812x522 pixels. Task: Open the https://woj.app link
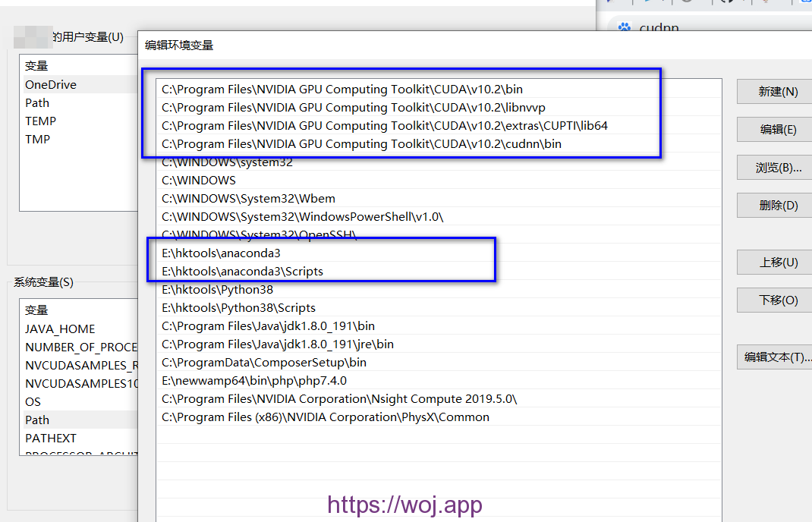[404, 504]
